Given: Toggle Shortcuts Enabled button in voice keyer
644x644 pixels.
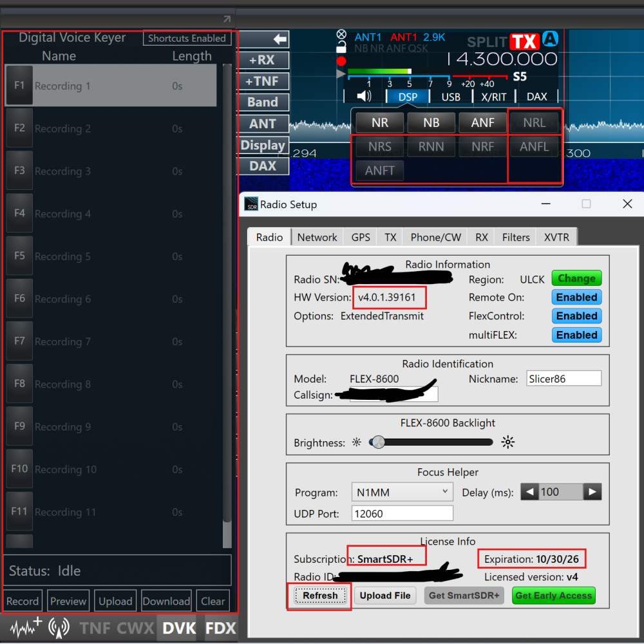Looking at the screenshot, I should click(x=187, y=38).
